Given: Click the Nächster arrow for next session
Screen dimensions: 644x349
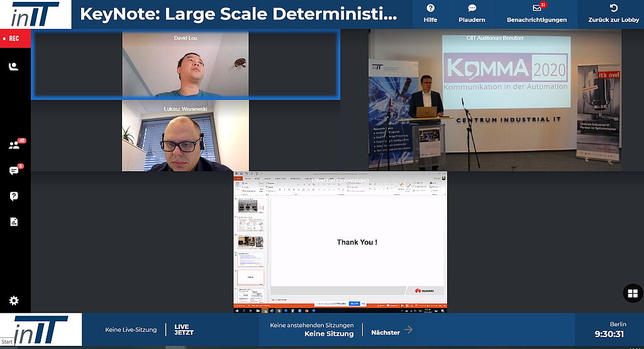Looking at the screenshot, I should click(x=408, y=330).
